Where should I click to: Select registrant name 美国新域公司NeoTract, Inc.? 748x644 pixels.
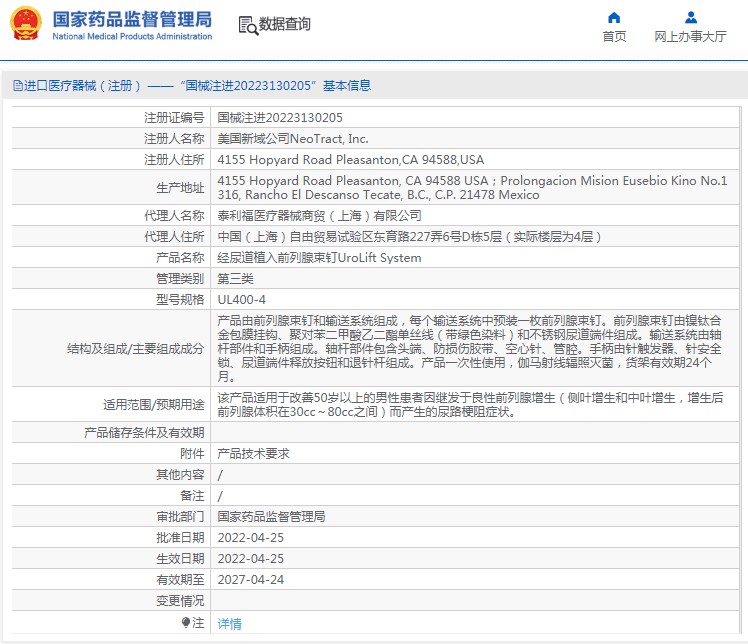(293, 139)
